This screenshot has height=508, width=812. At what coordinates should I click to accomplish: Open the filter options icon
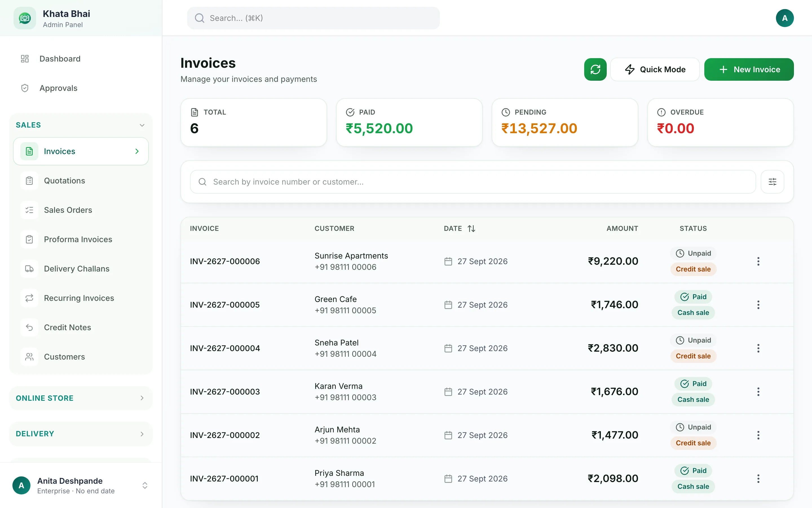click(773, 182)
